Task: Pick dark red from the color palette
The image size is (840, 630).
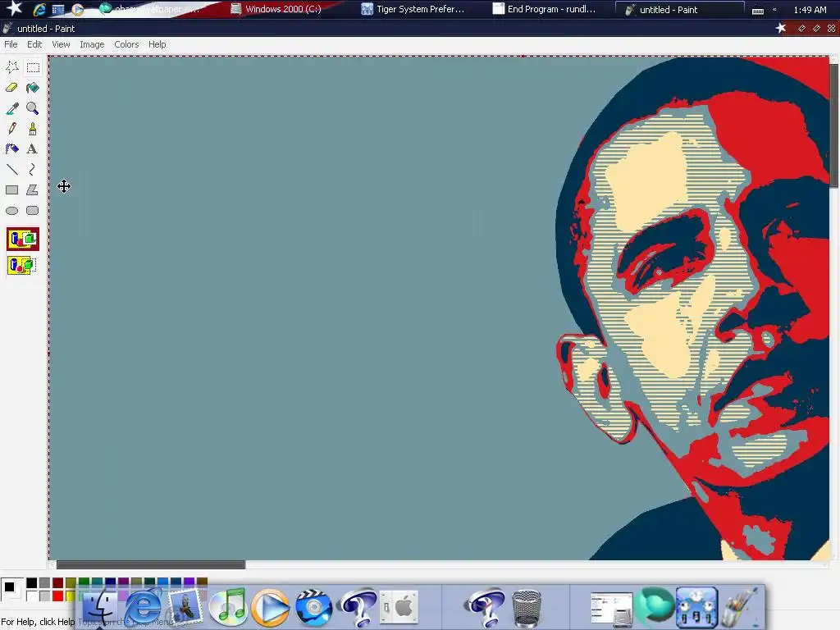Action: point(58,583)
